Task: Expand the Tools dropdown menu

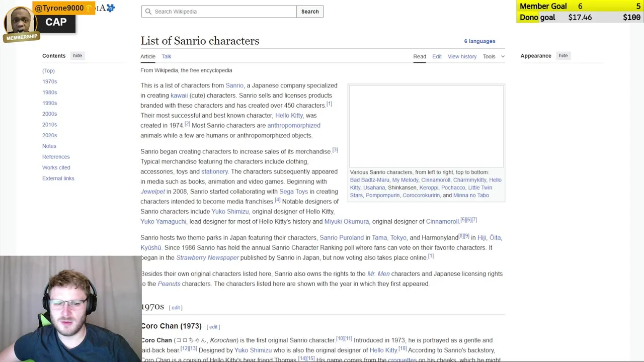Action: 494,56
